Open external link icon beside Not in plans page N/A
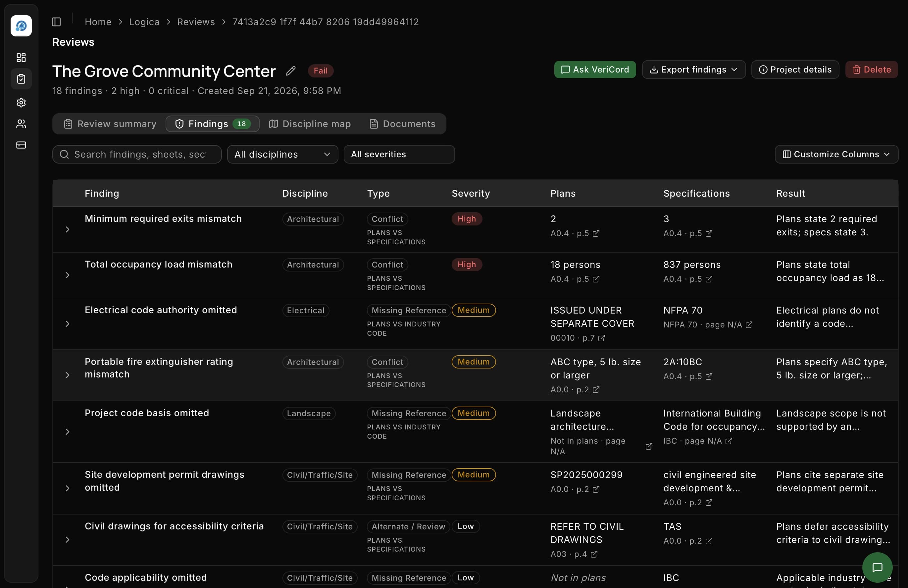This screenshot has width=908, height=588. coord(649,447)
